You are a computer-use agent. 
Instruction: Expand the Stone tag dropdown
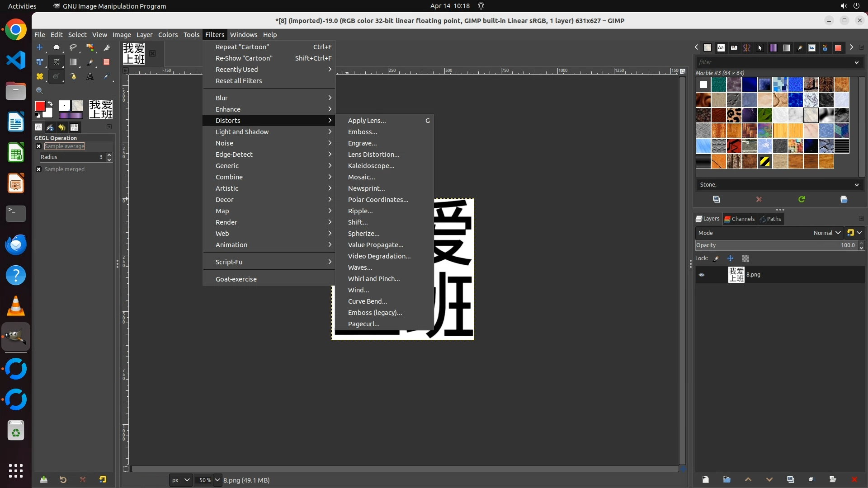point(856,185)
